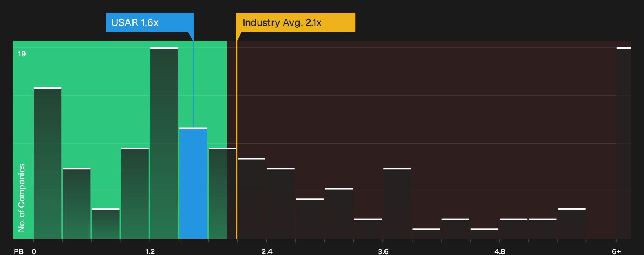This screenshot has width=644, height=255.
Task: Select the highlighted blue USAR histogram bar
Action: coord(193,183)
